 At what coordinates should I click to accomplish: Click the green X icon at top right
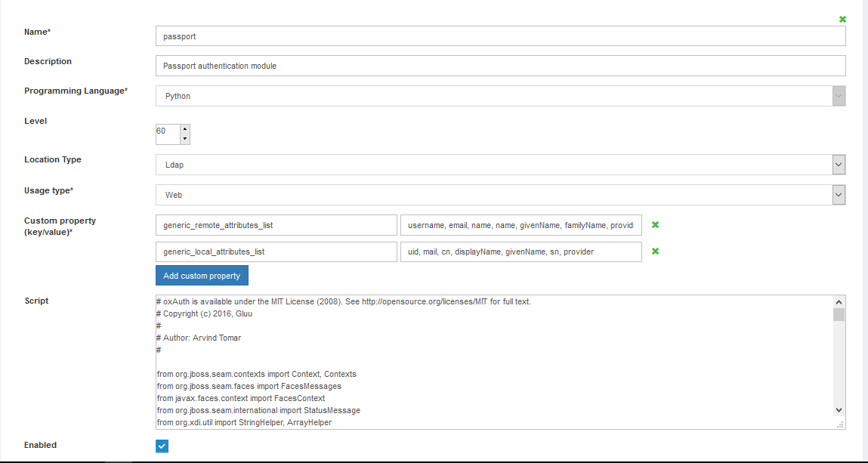pos(842,19)
